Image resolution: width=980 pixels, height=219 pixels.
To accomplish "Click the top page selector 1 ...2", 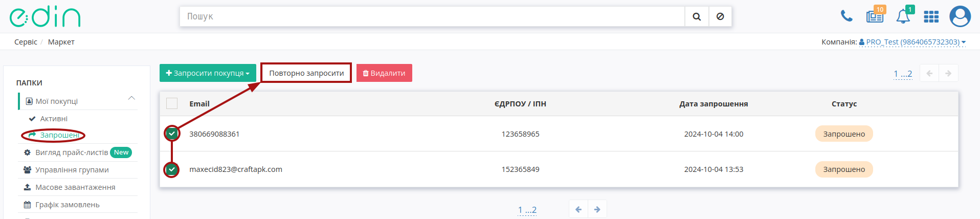I will click(903, 74).
